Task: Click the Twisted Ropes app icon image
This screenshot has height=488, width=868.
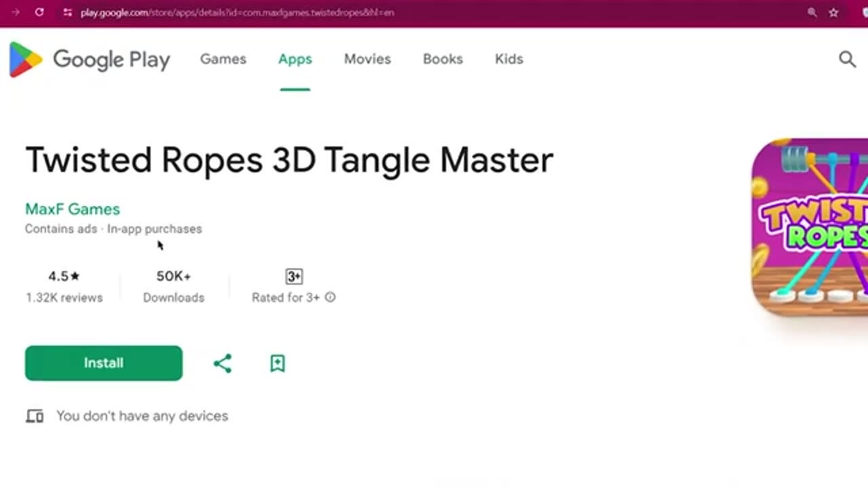Action: click(810, 227)
